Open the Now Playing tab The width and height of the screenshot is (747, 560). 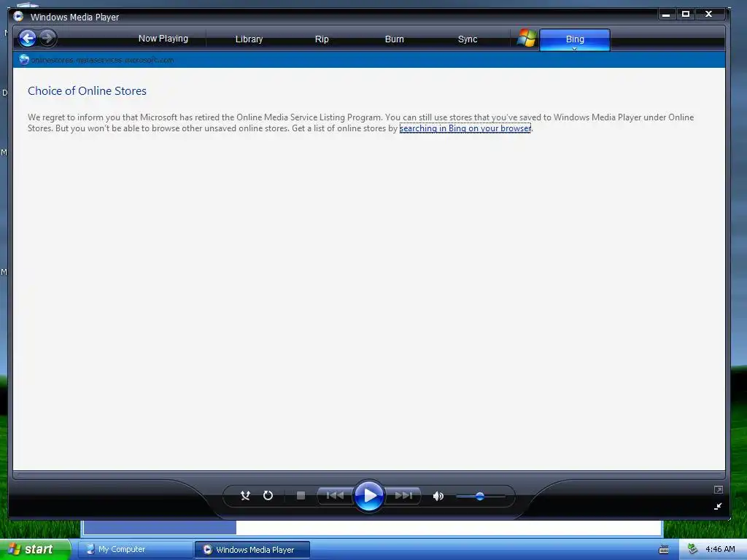click(163, 39)
